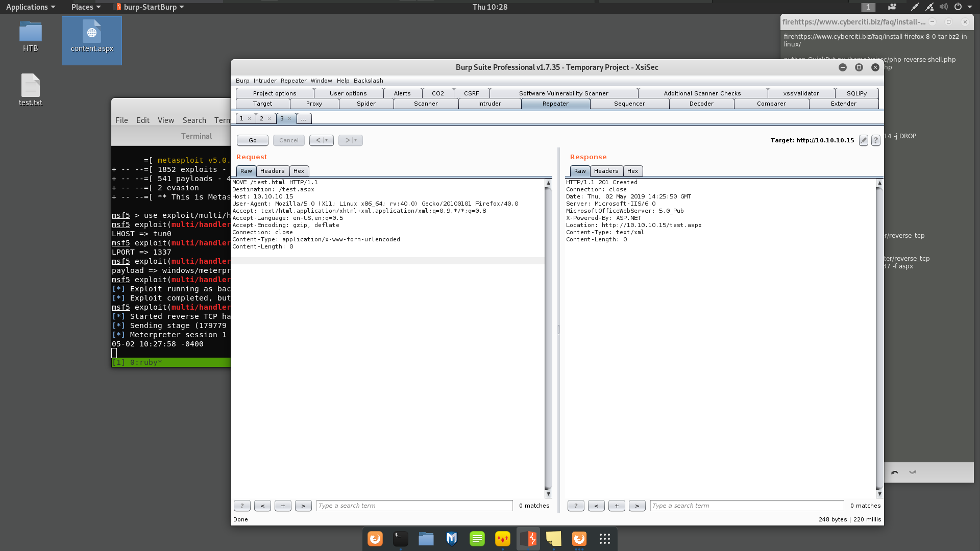
Task: Close Repeater tab 2 with its x
Action: 269,118
